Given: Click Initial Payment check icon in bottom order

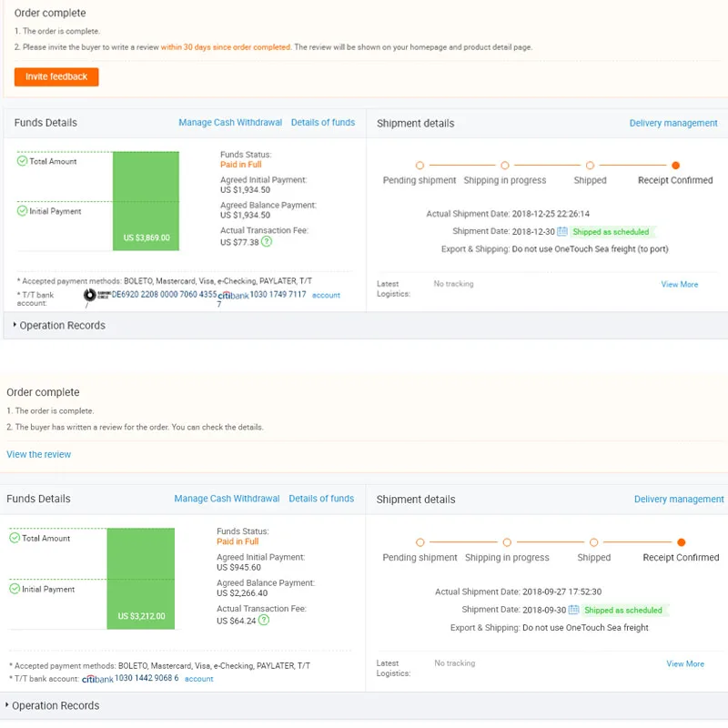Looking at the screenshot, I should pos(15,589).
